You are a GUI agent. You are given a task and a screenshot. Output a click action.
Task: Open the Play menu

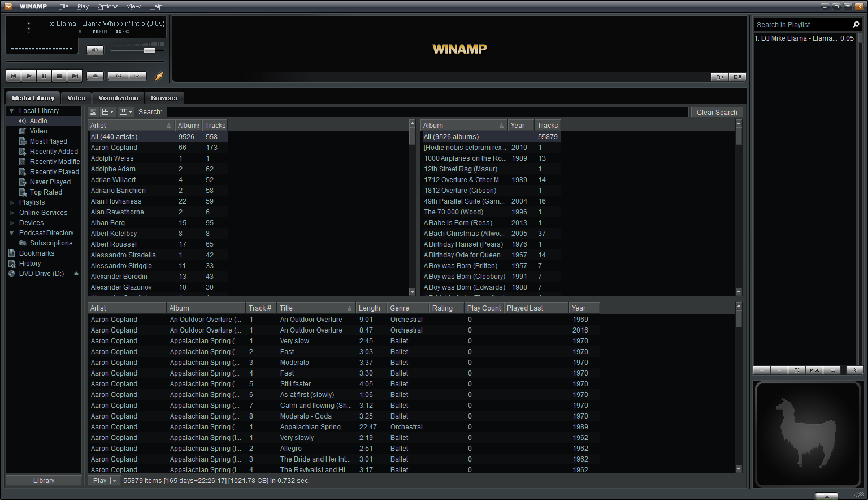(83, 6)
